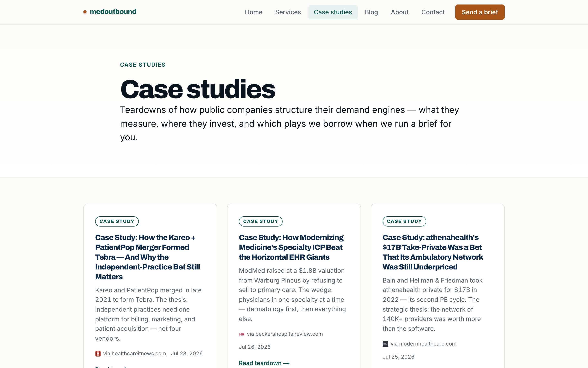Open the Modernizing Medicine Specialty ICP case study
Viewport: 588px width, 368px height.
coord(291,247)
